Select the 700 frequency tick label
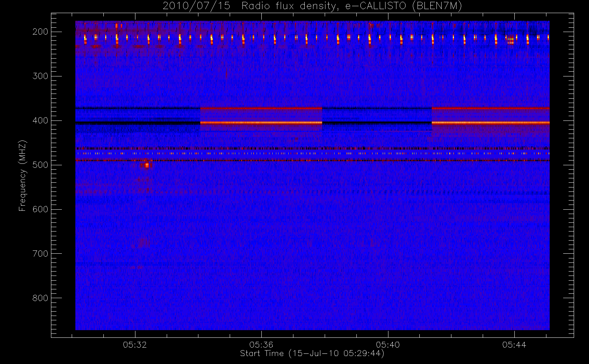The width and height of the screenshot is (589, 364). [40, 254]
